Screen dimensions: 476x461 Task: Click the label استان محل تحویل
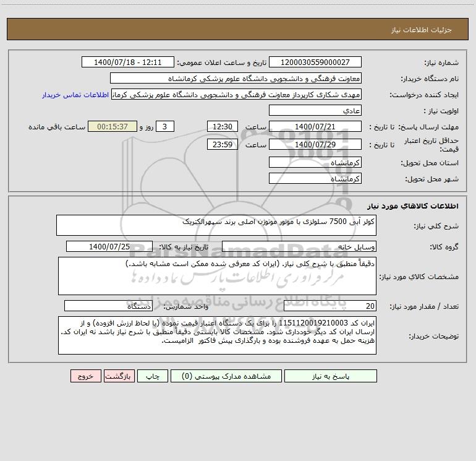point(430,163)
